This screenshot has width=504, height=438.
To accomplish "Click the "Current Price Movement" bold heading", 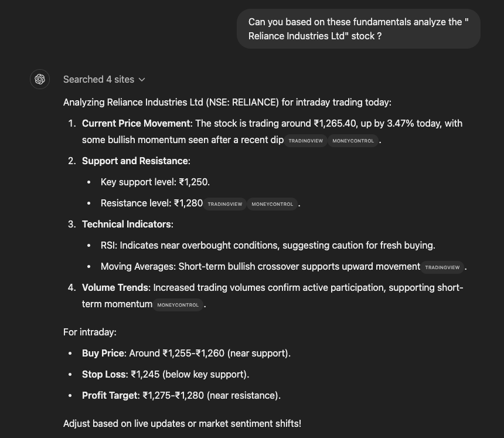I will click(137, 123).
